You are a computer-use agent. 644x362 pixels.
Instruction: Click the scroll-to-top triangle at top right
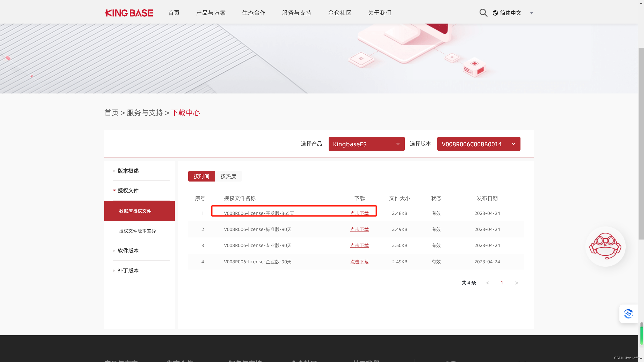tap(641, 4)
